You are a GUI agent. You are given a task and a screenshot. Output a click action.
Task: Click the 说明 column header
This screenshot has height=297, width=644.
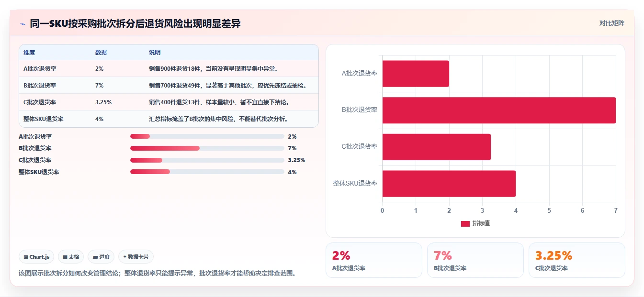coord(155,52)
